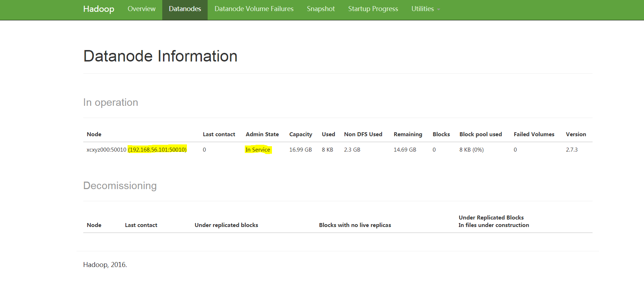The height and width of the screenshot is (301, 644).
Task: Click the Node header in Decomissioning table
Action: [x=94, y=225]
